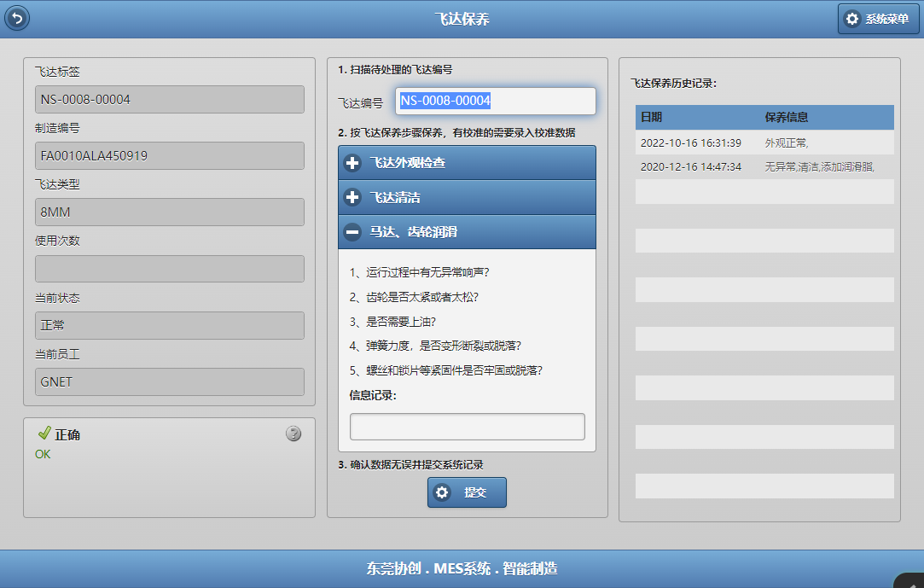Open the 系统菜单 system menu button
The height and width of the screenshot is (588, 924).
[878, 19]
